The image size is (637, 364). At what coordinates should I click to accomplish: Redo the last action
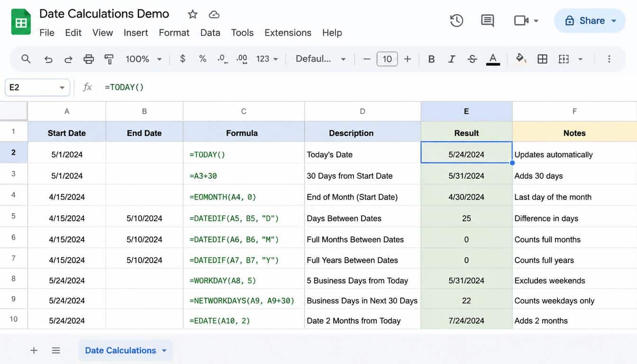pyautogui.click(x=68, y=59)
